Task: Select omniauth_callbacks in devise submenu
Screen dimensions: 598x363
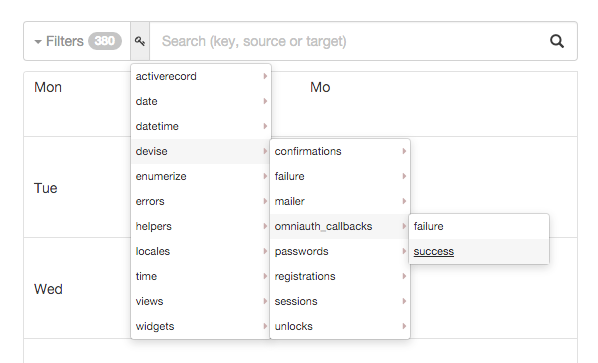Action: point(340,226)
